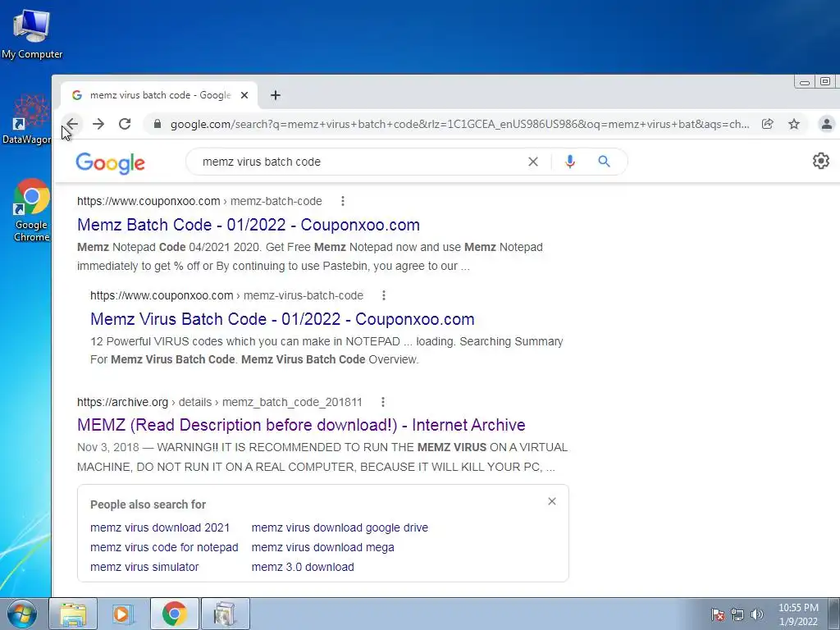Share this page using the share icon
Image resolution: width=840 pixels, height=630 pixels.
click(x=768, y=125)
